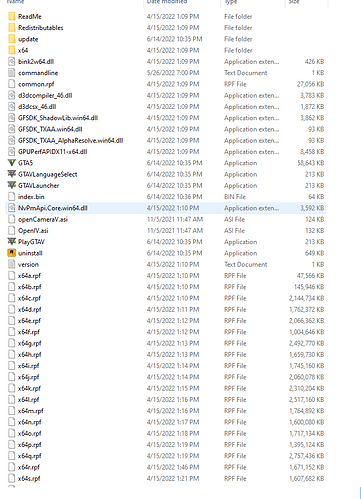Click the x64r.rpf file name

click(x=29, y=467)
